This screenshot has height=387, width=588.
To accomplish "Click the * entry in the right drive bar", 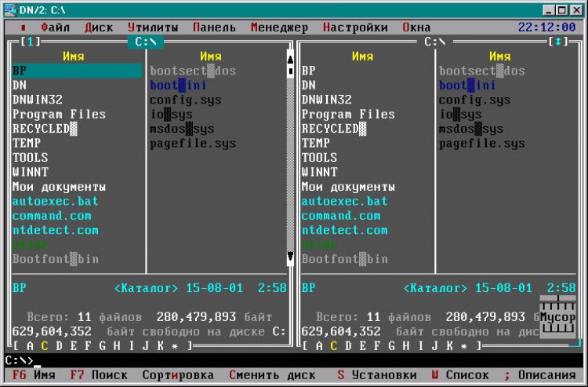I will pyautogui.click(x=464, y=346).
